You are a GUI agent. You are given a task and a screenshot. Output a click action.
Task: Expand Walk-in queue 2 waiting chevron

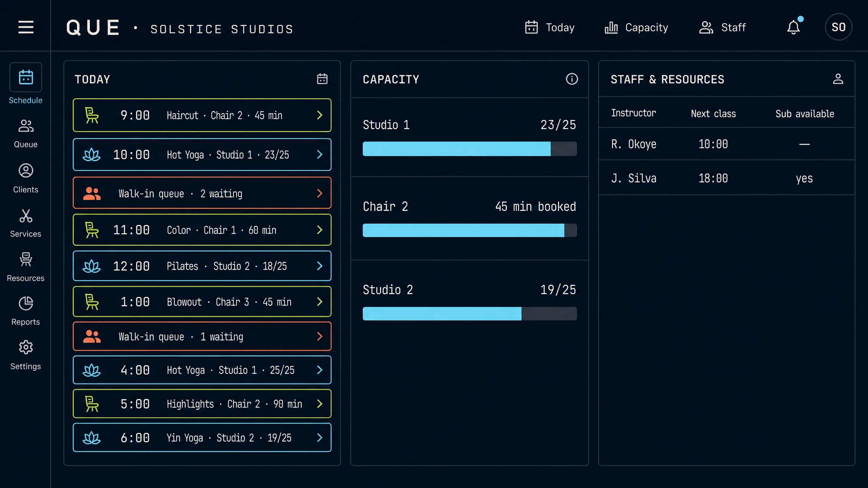click(320, 194)
